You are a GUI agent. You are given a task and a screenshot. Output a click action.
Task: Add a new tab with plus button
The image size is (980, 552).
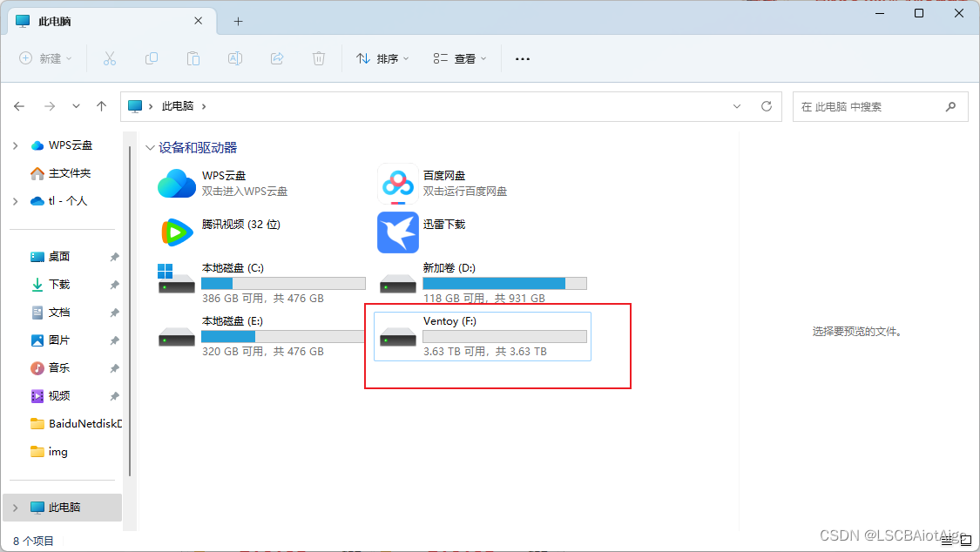[238, 21]
